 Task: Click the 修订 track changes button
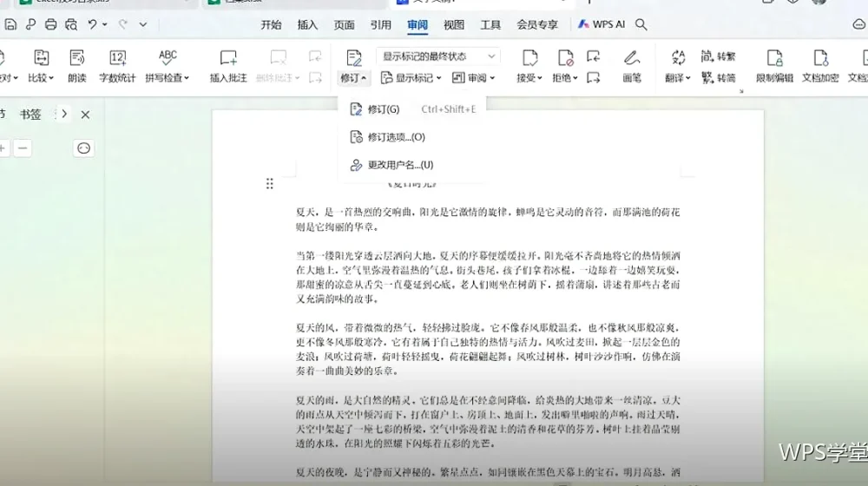click(x=353, y=66)
